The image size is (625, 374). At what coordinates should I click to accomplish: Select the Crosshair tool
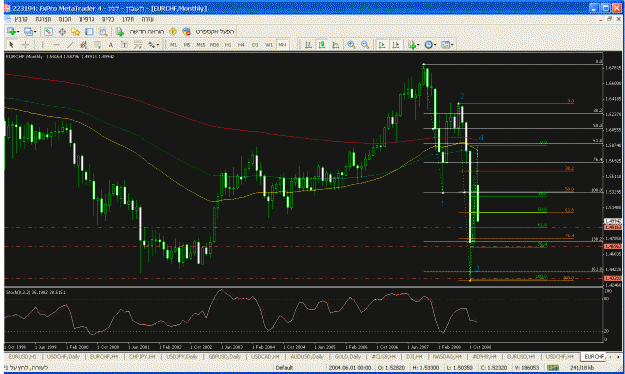tap(25, 45)
